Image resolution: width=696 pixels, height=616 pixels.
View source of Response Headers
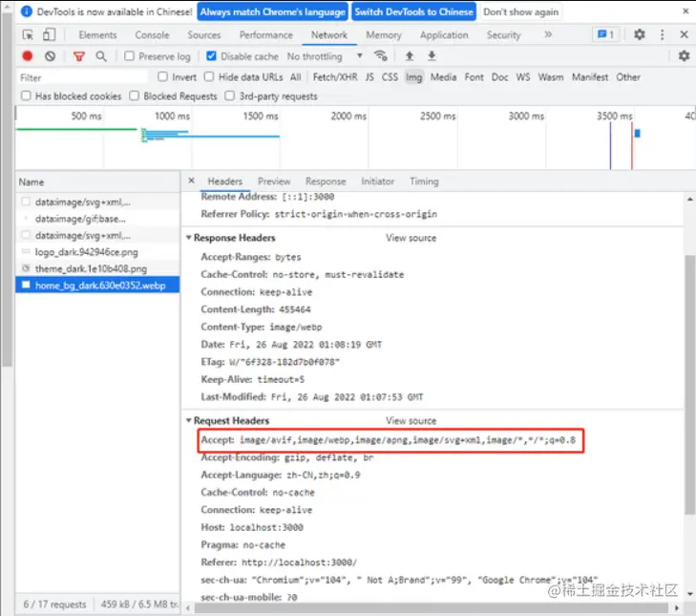411,238
